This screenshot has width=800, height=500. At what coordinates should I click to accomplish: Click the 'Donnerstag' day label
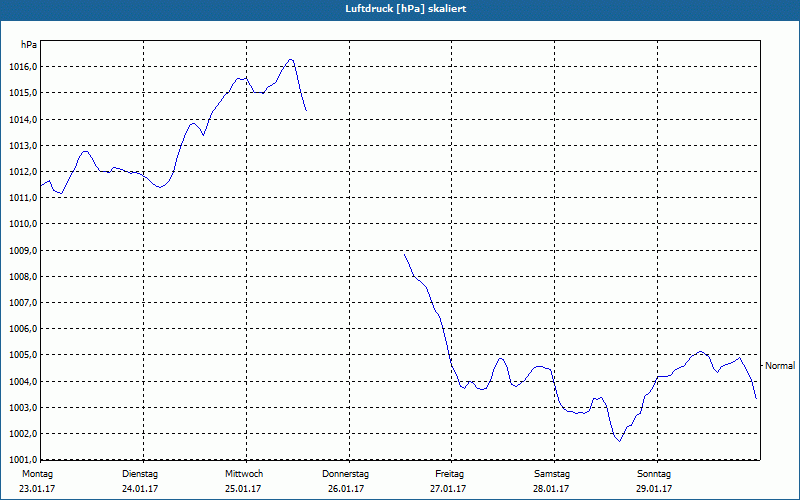[x=345, y=474]
